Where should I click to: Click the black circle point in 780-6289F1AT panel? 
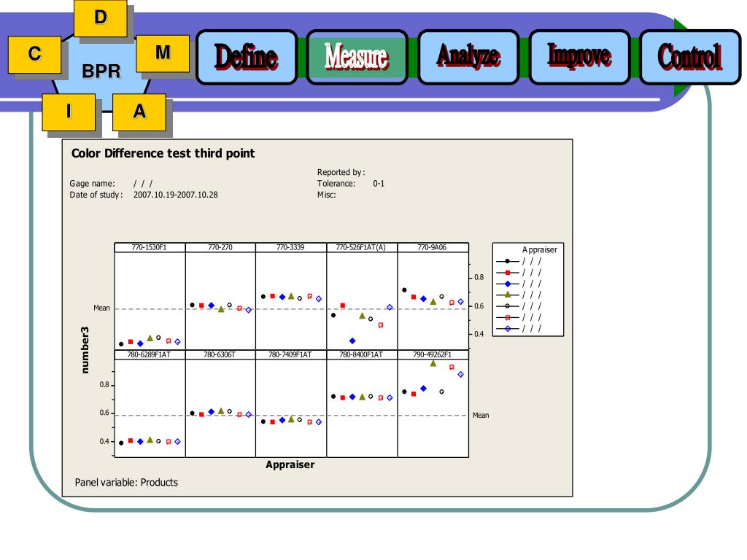point(122,443)
